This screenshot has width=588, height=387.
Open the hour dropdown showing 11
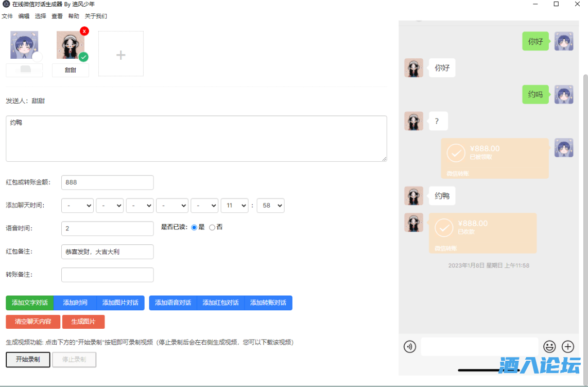(x=234, y=206)
